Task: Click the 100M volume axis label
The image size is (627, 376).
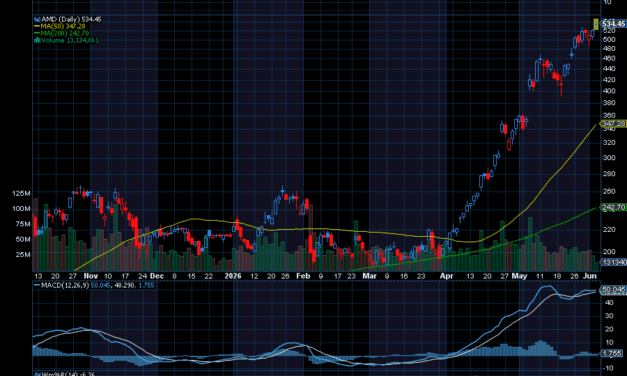Action: (x=21, y=209)
